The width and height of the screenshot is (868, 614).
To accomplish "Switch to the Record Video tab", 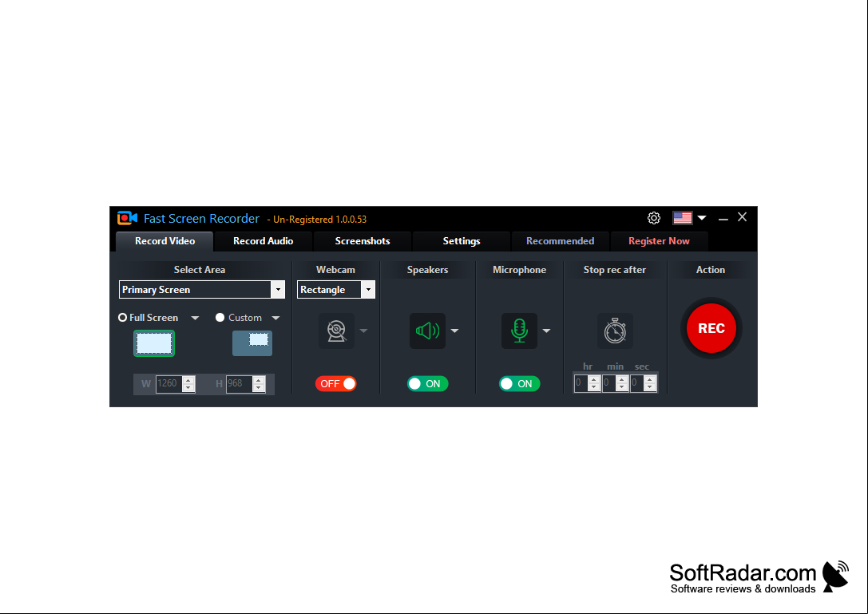I will [165, 241].
